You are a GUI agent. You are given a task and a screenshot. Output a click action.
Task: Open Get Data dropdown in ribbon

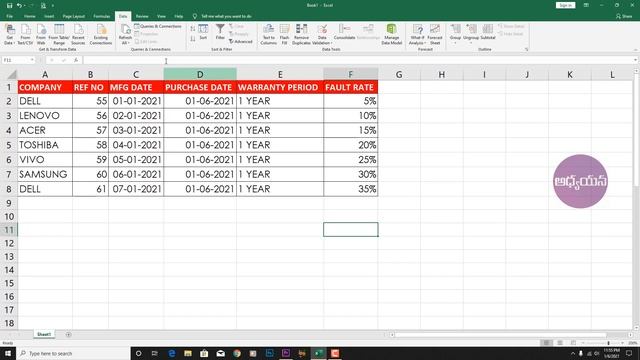click(x=9, y=35)
